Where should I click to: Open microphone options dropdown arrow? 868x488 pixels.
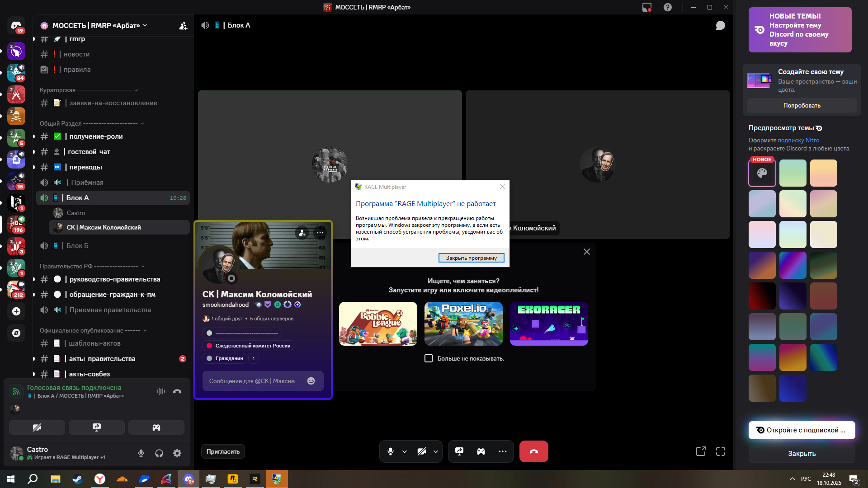[x=405, y=451]
